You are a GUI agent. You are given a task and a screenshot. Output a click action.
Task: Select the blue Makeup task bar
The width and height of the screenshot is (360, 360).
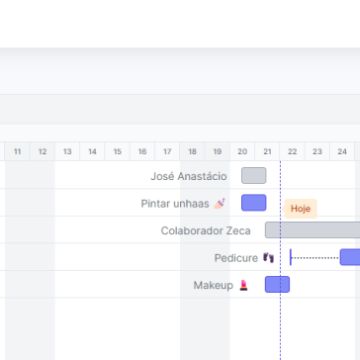tap(277, 285)
